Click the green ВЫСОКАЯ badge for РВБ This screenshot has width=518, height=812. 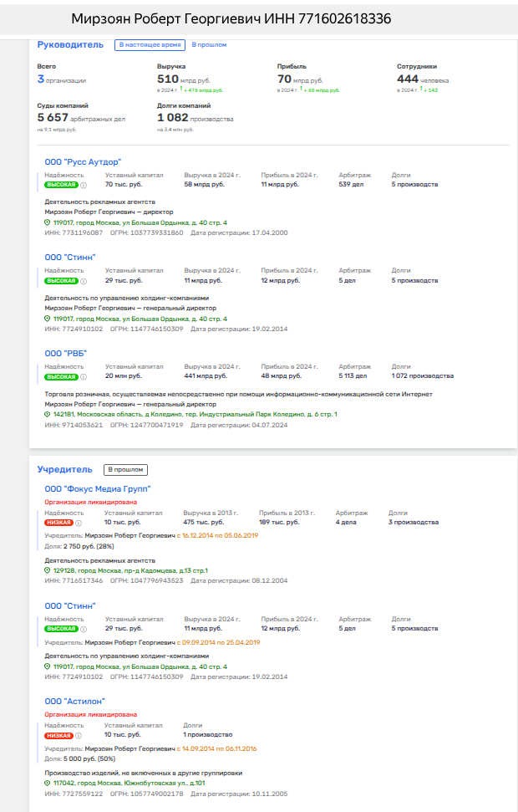61,377
